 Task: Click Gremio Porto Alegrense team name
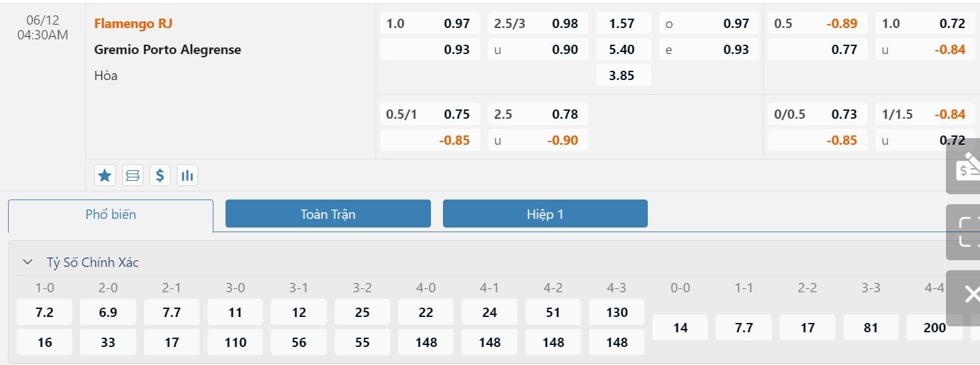pyautogui.click(x=167, y=49)
